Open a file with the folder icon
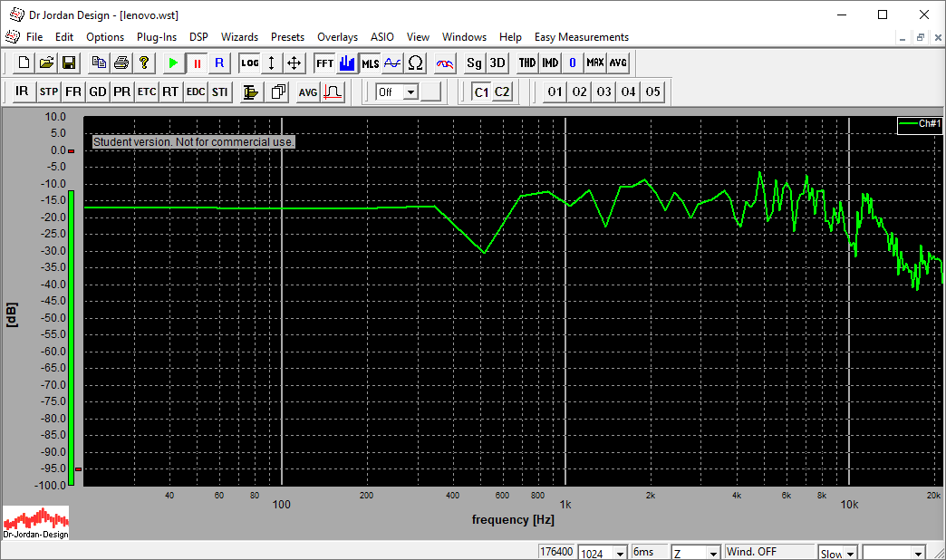This screenshot has height=560, width=946. (x=46, y=63)
